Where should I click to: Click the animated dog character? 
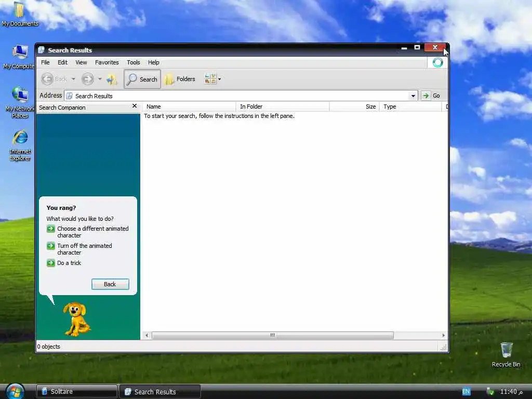pyautogui.click(x=77, y=320)
